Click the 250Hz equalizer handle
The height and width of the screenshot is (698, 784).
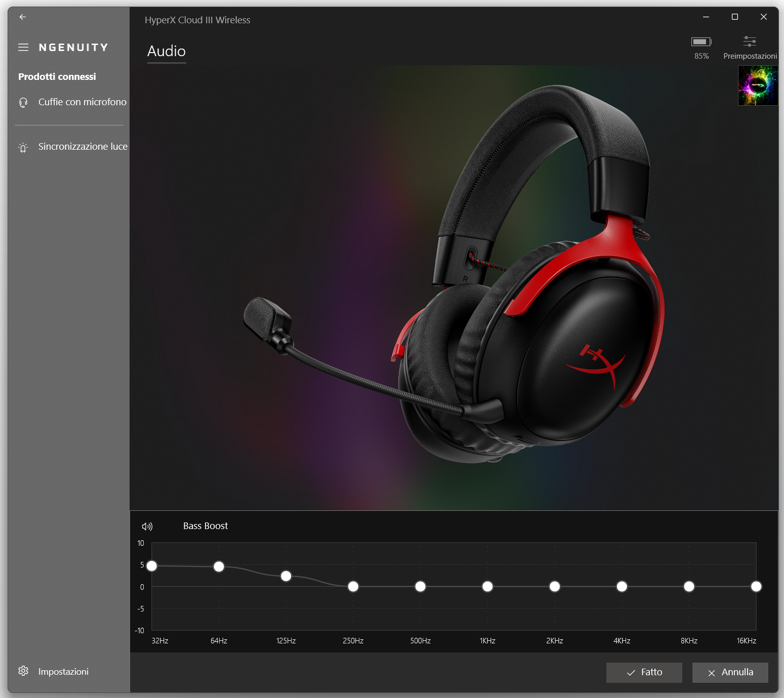353,586
